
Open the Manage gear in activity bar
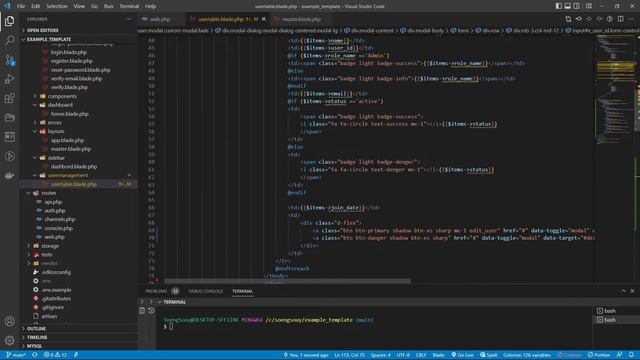point(9,340)
